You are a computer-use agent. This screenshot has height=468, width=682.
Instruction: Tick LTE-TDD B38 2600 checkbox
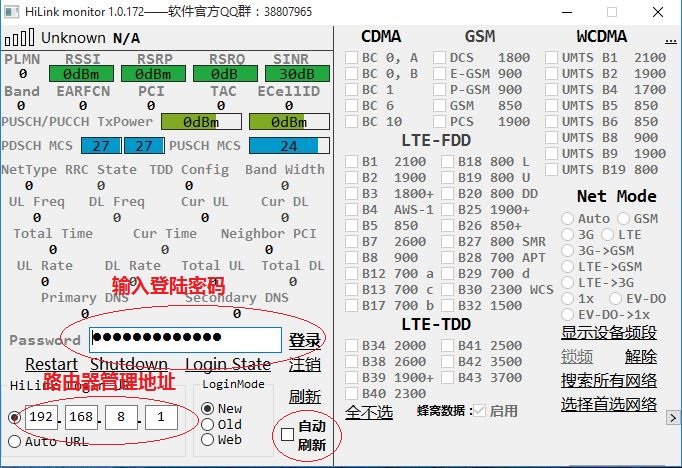click(351, 361)
